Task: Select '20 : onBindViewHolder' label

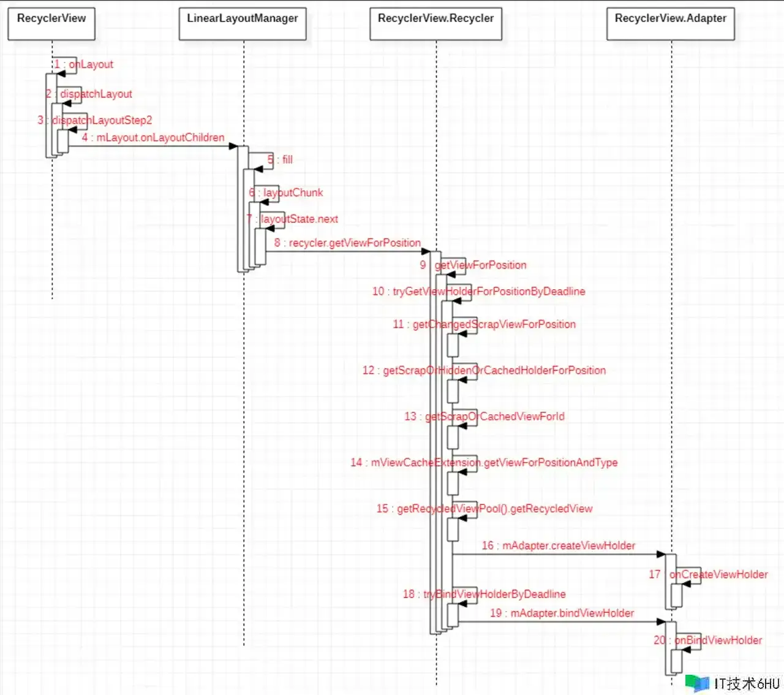Action: [x=708, y=640]
